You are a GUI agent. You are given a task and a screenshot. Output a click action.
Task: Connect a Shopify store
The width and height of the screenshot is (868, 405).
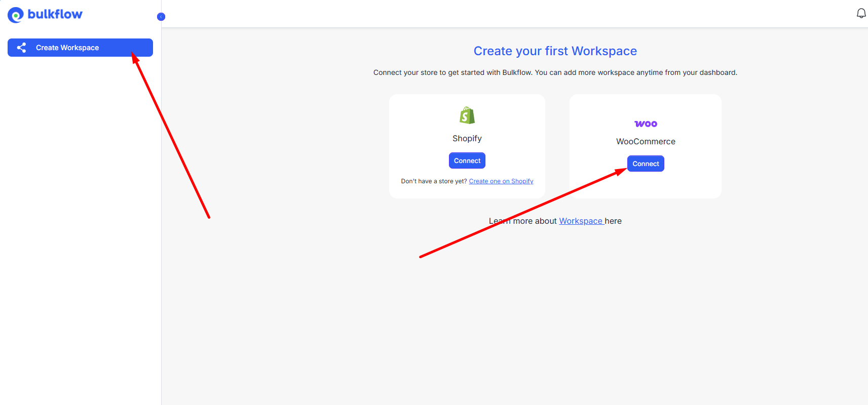[x=467, y=160]
